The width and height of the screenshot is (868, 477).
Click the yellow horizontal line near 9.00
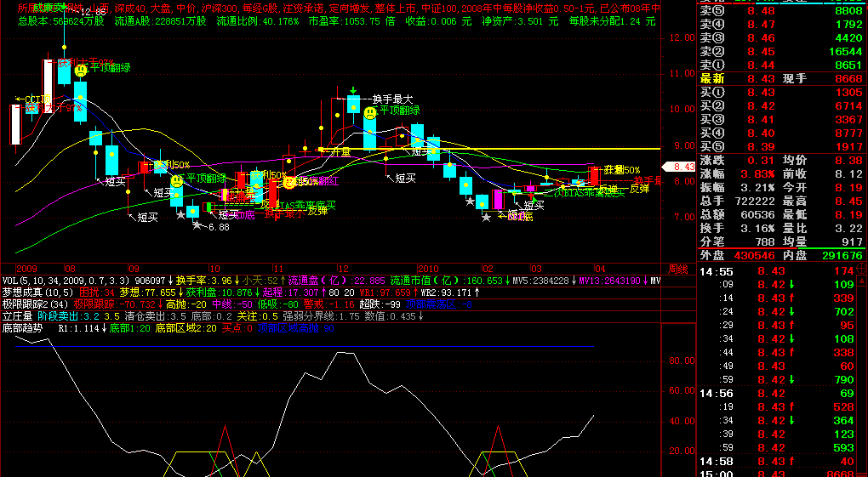tap(489, 148)
